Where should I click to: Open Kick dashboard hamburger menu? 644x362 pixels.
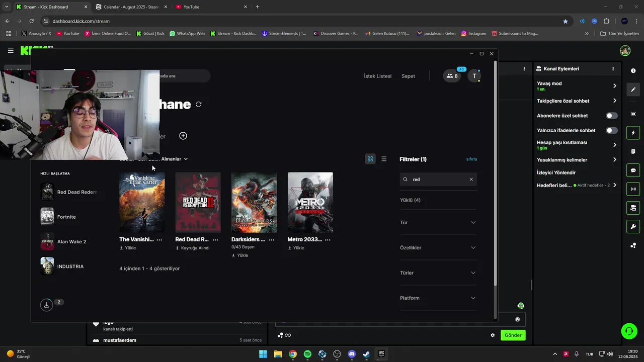11,51
